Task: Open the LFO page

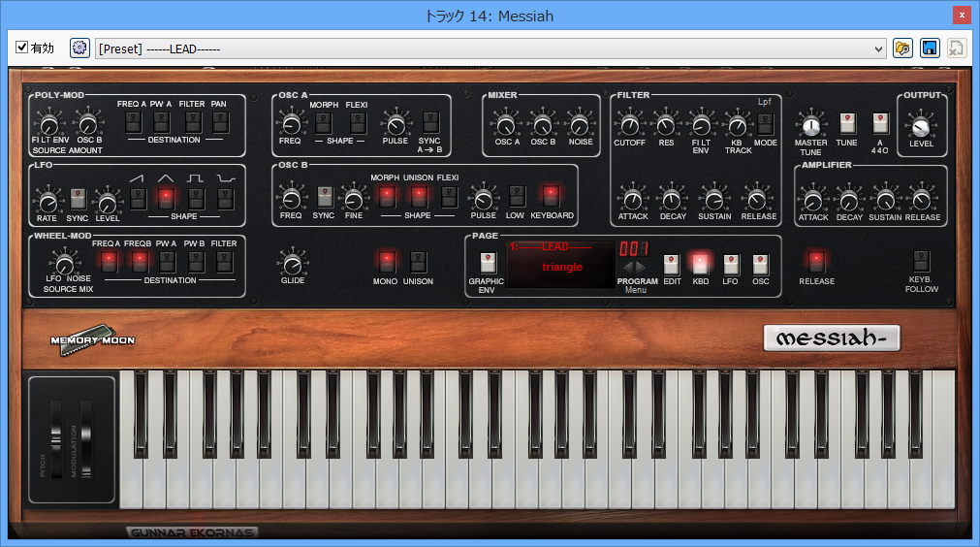Action: click(731, 265)
